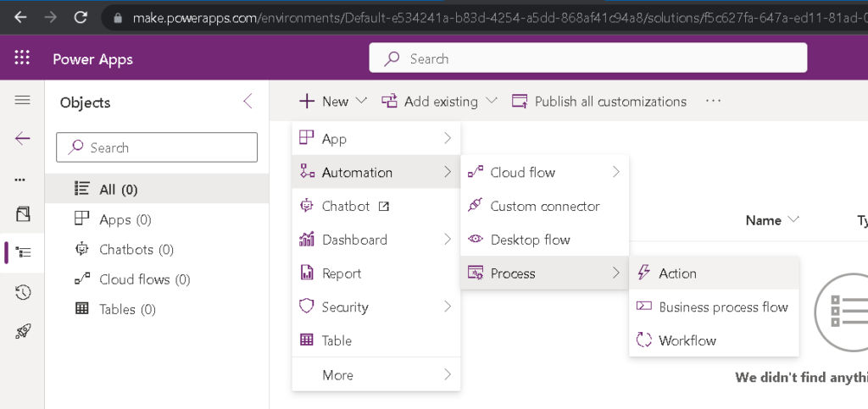Select Tables (0) in Objects tree
The width and height of the screenshot is (868, 409).
(x=157, y=309)
